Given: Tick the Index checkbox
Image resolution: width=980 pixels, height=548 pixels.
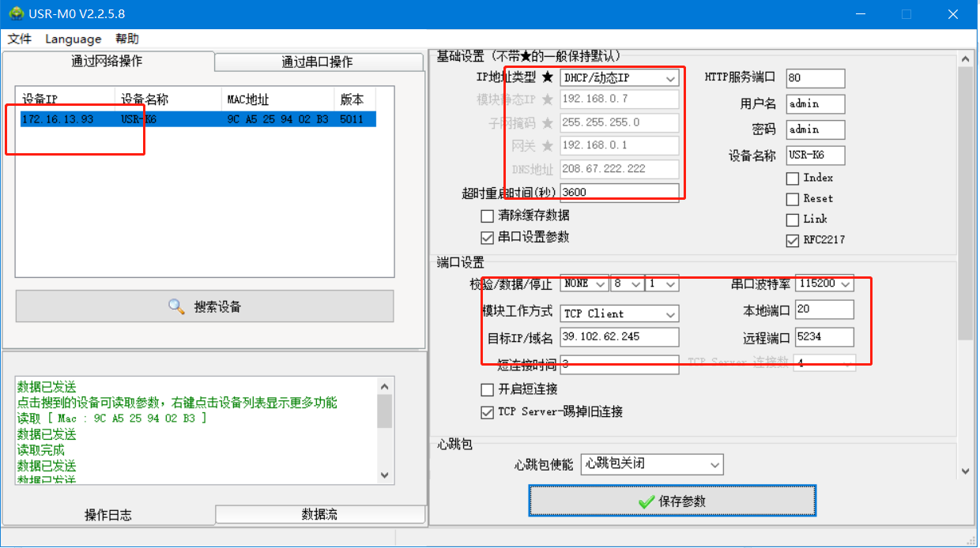Looking at the screenshot, I should (x=793, y=178).
